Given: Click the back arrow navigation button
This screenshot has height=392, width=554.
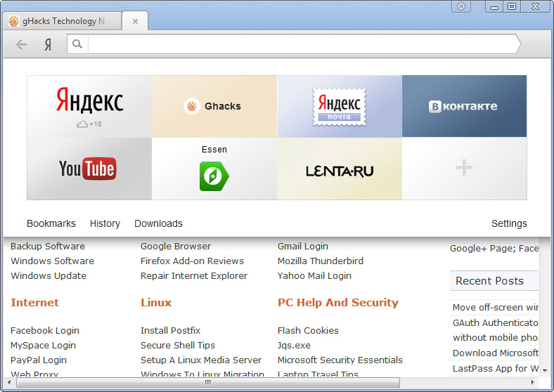Looking at the screenshot, I should [x=21, y=44].
